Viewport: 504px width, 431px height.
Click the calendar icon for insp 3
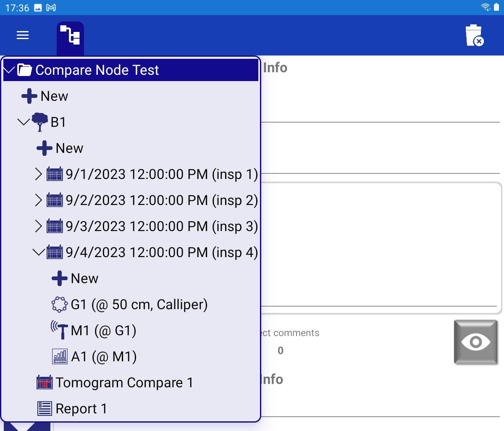55,226
